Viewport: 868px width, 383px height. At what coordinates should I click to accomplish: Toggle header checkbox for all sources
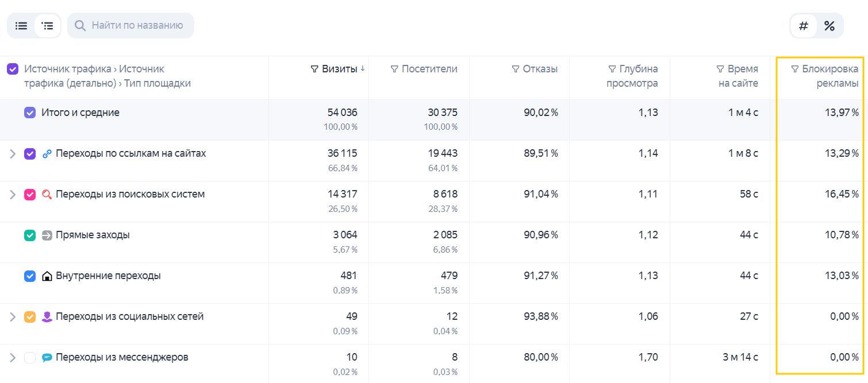(x=12, y=69)
